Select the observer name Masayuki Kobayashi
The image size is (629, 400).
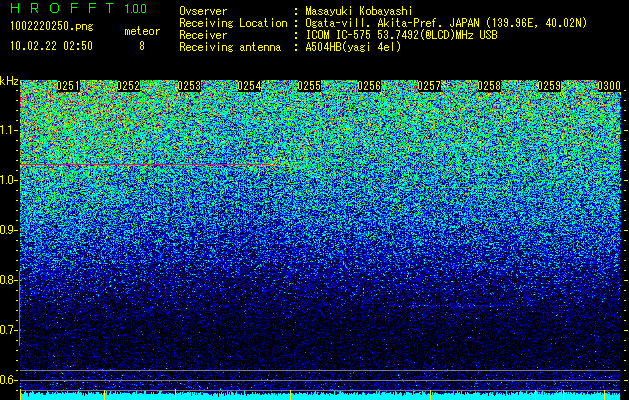(x=359, y=12)
